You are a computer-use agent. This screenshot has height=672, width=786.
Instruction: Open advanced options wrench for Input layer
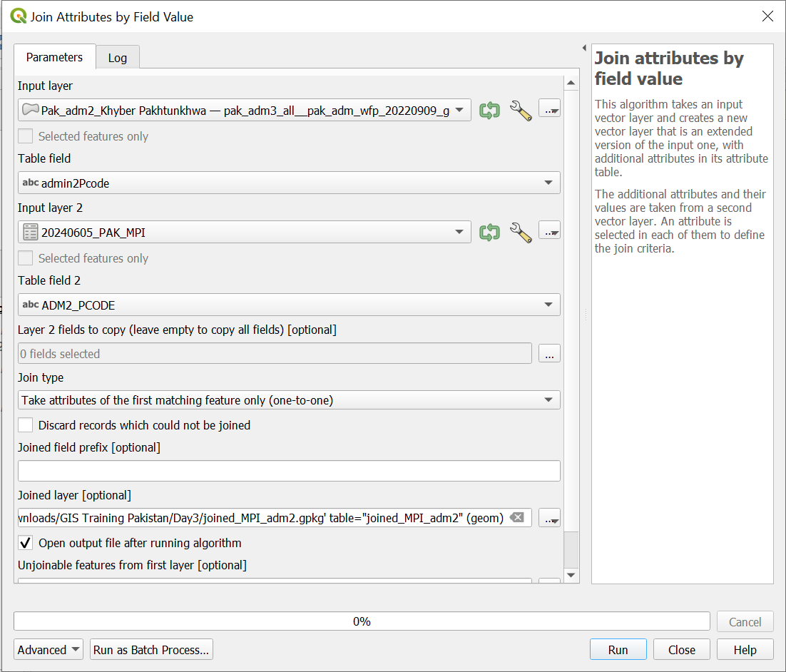click(521, 111)
